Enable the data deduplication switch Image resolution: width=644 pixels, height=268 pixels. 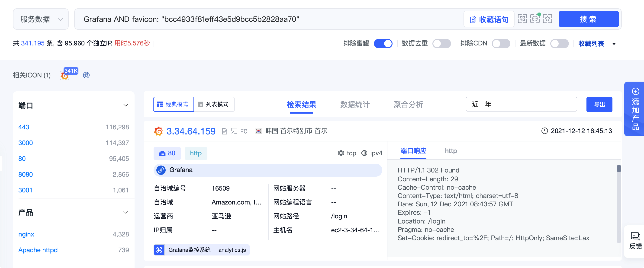441,43
